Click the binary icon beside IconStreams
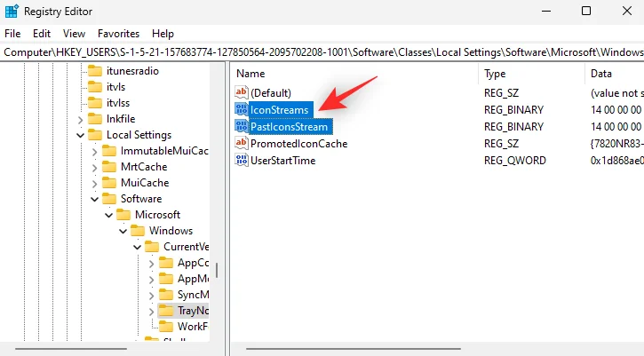 click(x=241, y=110)
